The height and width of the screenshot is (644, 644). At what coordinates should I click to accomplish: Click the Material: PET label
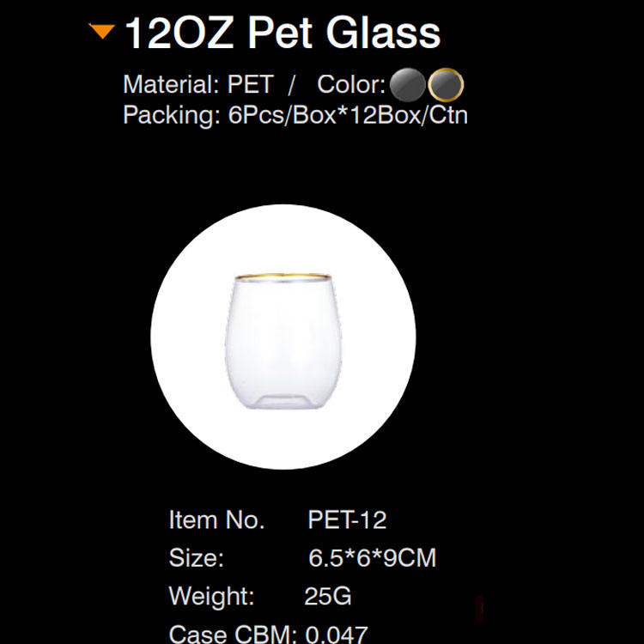(198, 84)
